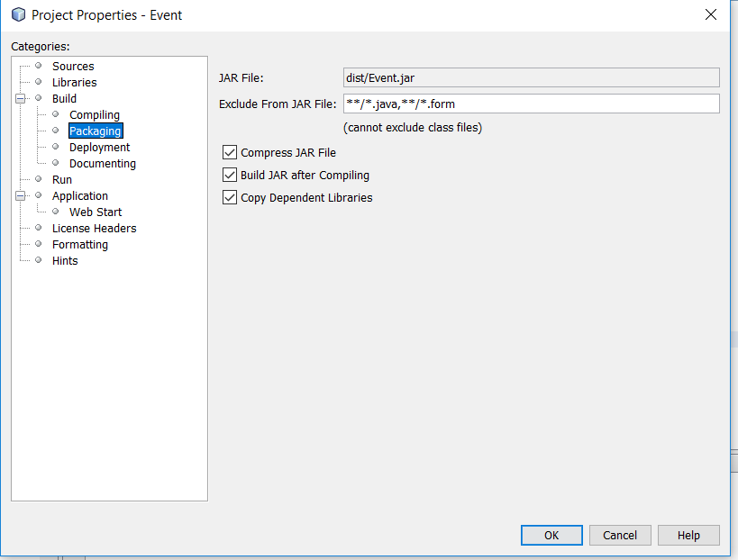The height and width of the screenshot is (560, 738).
Task: Collapse the Build tree node
Action: coord(20,99)
